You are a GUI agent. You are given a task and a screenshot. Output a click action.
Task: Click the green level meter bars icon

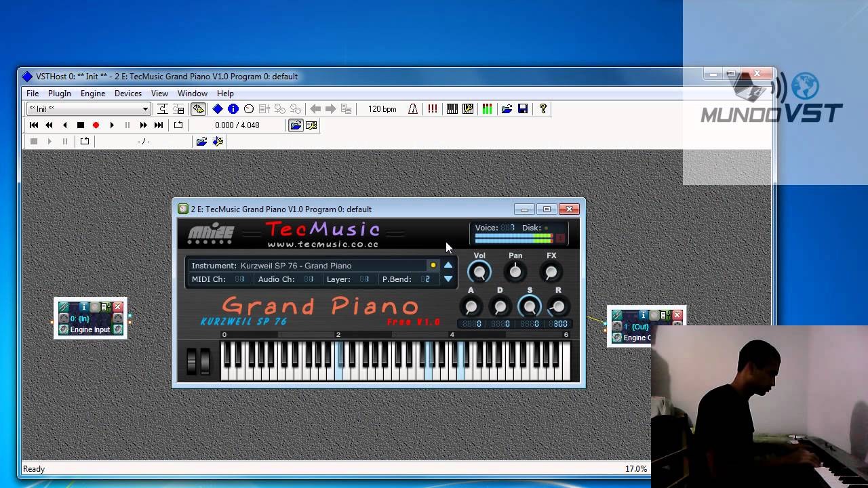tap(487, 109)
